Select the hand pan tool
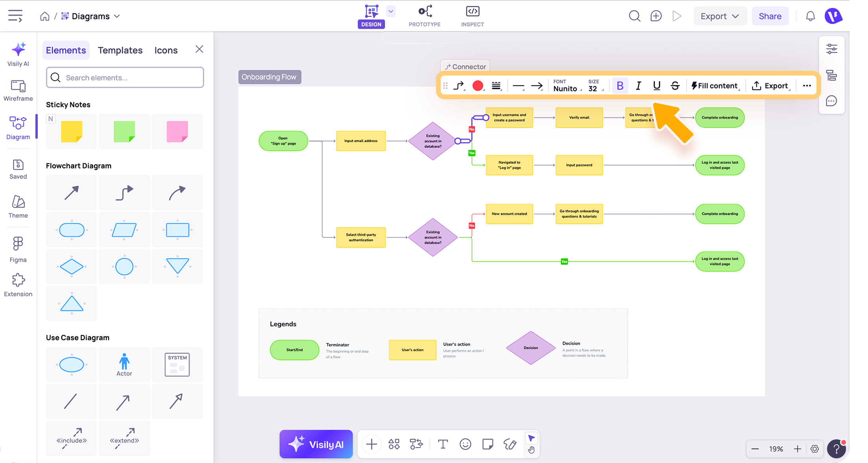Viewport: 868px width, 463px height. 531,450
